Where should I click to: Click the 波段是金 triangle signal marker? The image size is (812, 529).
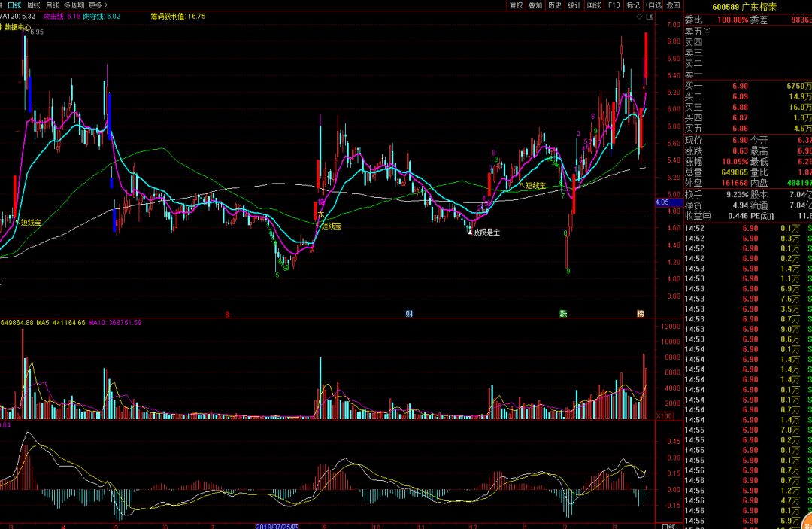point(471,232)
